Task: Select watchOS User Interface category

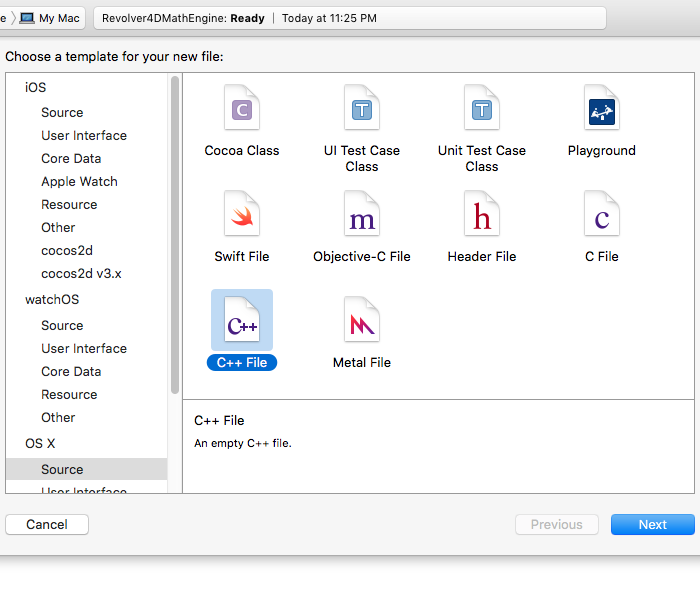Action: (84, 348)
